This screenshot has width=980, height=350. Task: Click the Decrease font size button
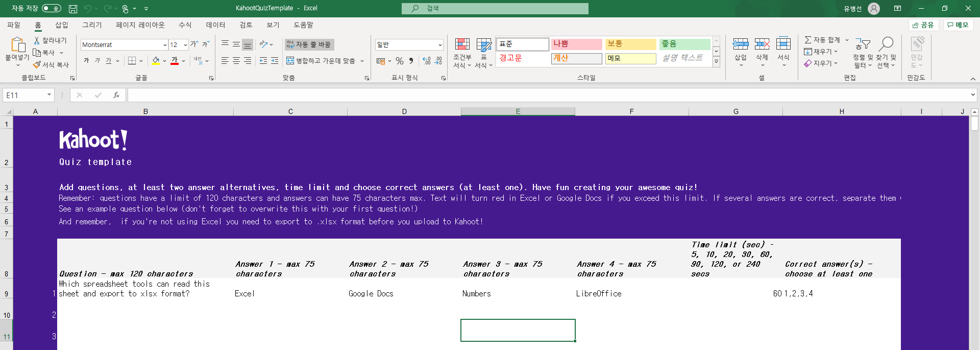pos(205,44)
